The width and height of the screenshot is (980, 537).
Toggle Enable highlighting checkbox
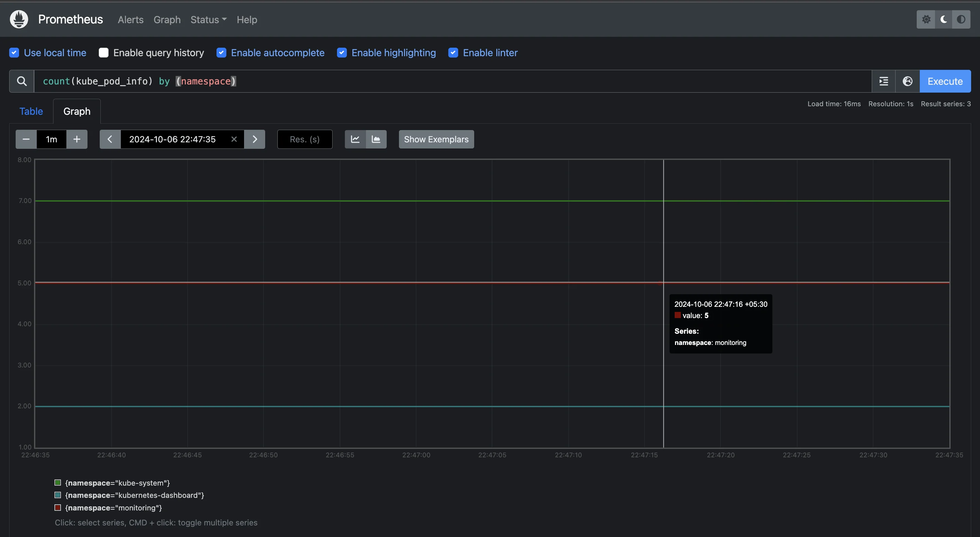tap(342, 52)
